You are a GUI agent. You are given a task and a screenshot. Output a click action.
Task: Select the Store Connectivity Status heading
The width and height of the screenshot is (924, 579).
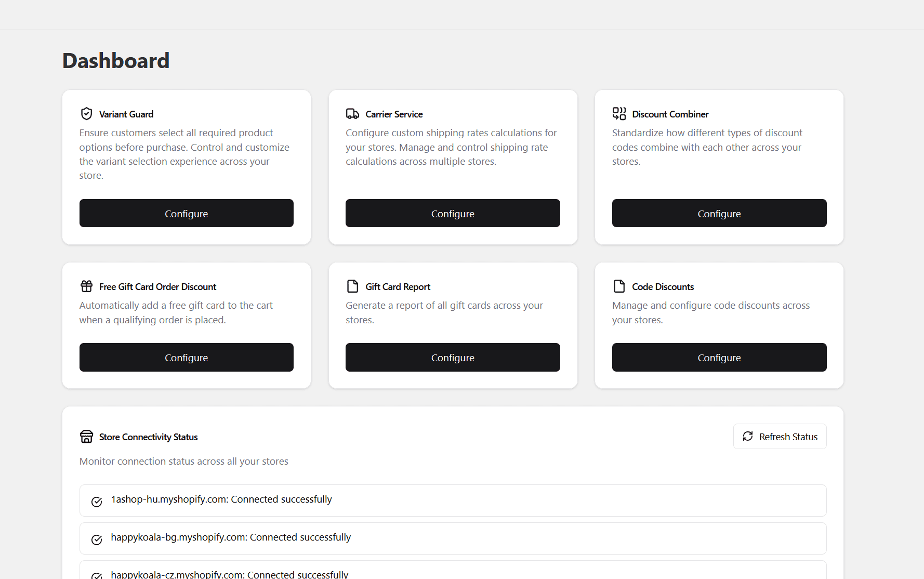(x=149, y=437)
